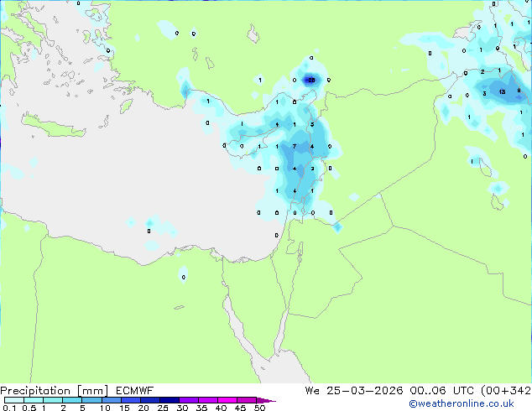The height and width of the screenshot is (411, 532).
Task: Click the '00..06 UTC' time range text
Action: tap(440, 391)
